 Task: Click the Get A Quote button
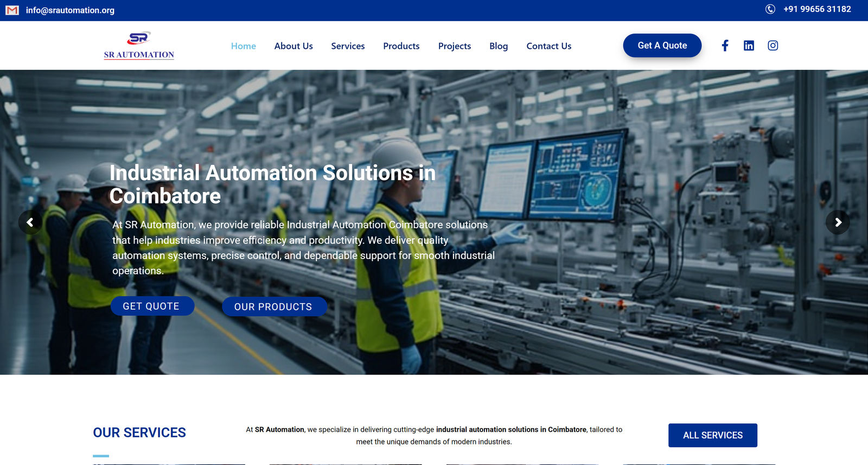[662, 46]
